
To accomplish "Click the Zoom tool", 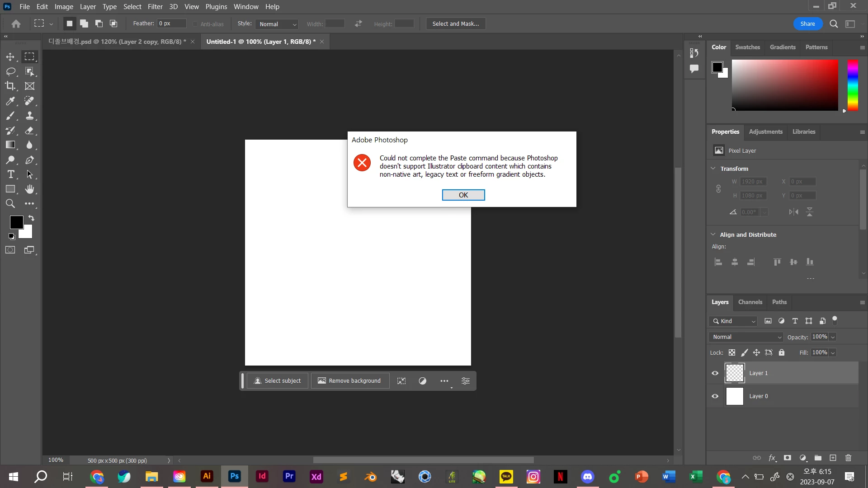I will tap(10, 204).
